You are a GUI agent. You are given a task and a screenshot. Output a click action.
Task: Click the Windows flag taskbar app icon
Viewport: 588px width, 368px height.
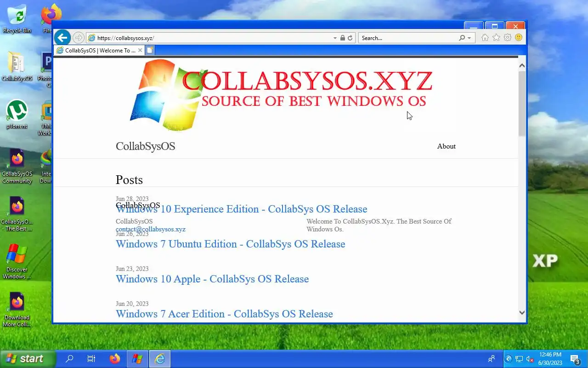pos(137,359)
